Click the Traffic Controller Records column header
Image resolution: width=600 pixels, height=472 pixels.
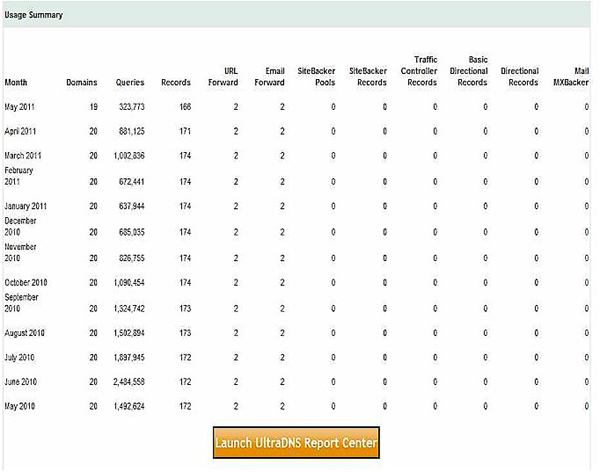pyautogui.click(x=419, y=71)
